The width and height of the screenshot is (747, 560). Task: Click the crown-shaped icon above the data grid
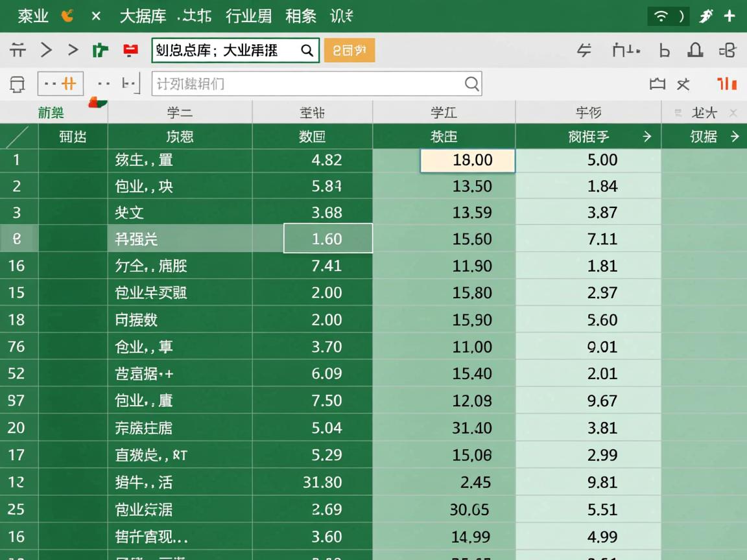point(658,84)
